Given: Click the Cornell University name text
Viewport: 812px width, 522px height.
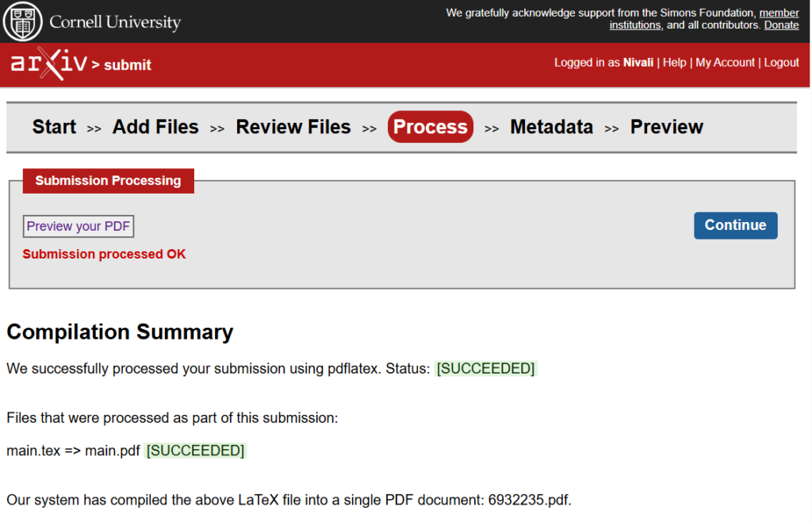Looking at the screenshot, I should click(x=115, y=22).
